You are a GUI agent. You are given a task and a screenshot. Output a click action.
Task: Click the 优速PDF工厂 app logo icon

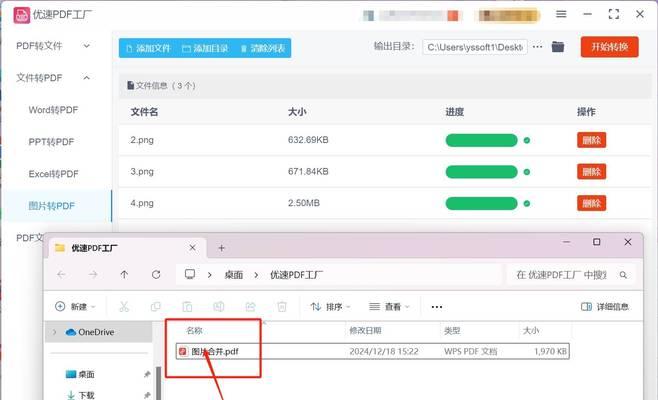21,15
